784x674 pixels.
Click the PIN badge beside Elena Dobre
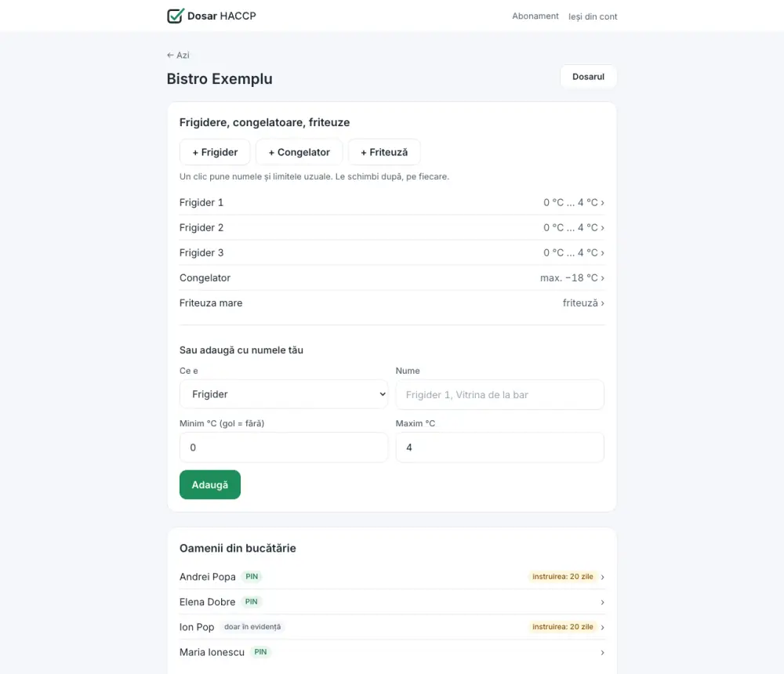[252, 601]
